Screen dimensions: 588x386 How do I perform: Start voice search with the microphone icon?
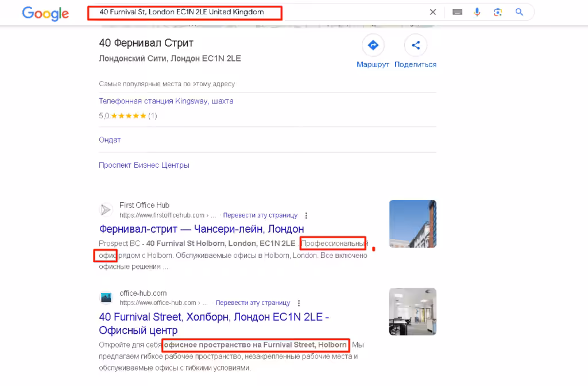pyautogui.click(x=477, y=12)
